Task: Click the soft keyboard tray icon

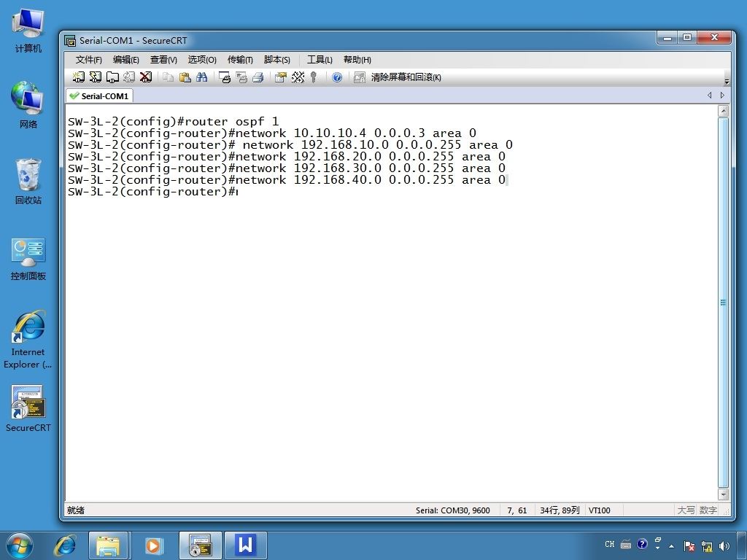Action: (626, 544)
